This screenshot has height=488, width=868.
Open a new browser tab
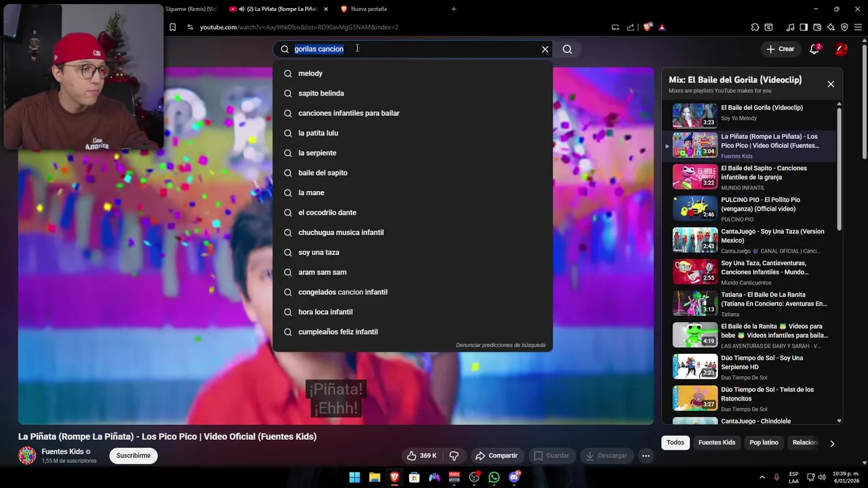(454, 9)
